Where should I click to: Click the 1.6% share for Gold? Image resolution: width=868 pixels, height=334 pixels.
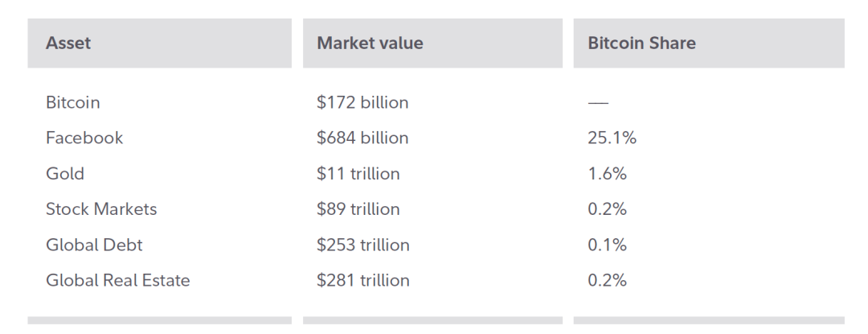[x=607, y=174]
